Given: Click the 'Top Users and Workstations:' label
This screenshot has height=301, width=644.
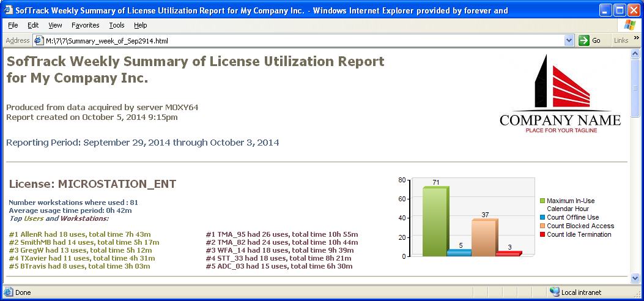Looking at the screenshot, I should click(59, 218).
